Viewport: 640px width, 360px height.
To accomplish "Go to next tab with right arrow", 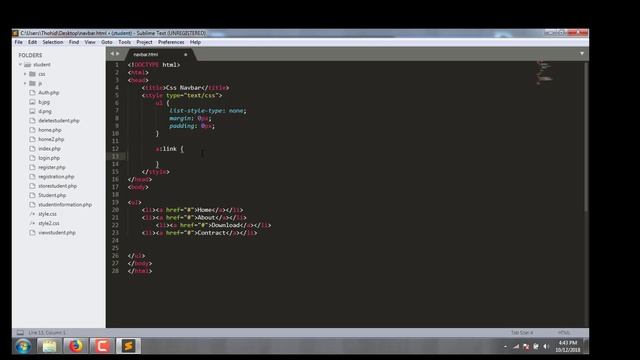I will pyautogui.click(x=118, y=54).
